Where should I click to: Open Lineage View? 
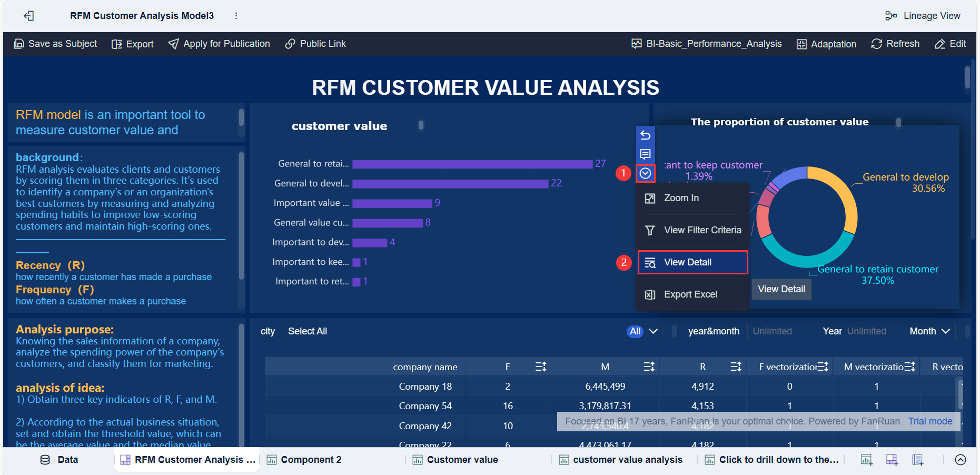923,16
